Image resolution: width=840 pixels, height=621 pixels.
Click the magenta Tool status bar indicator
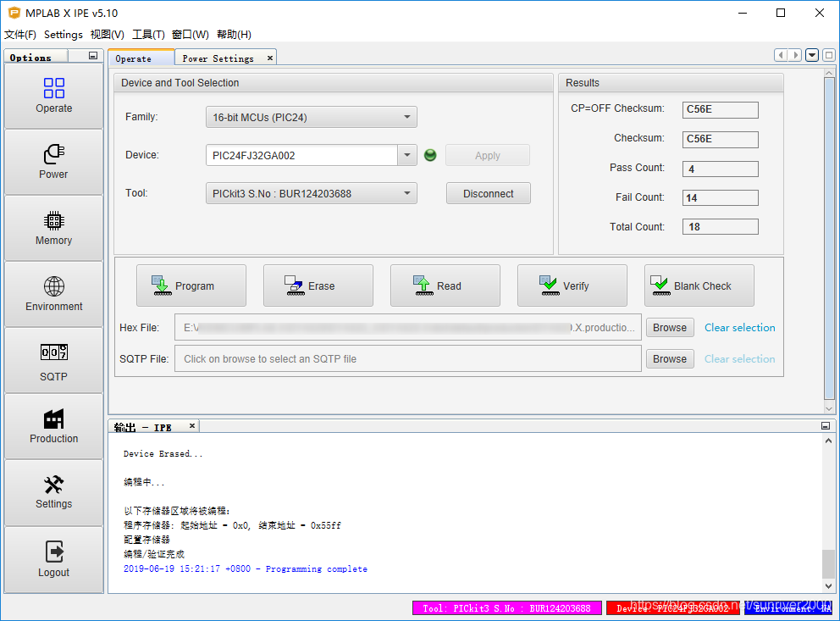coord(506,608)
